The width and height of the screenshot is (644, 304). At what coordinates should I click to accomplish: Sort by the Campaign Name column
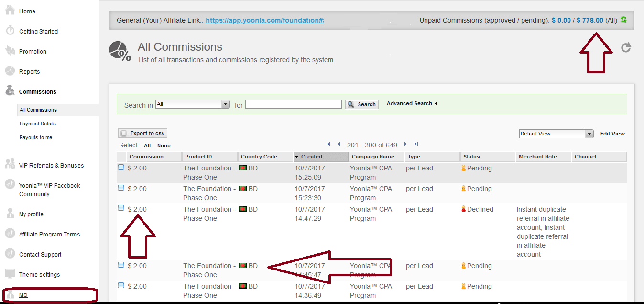coord(373,157)
